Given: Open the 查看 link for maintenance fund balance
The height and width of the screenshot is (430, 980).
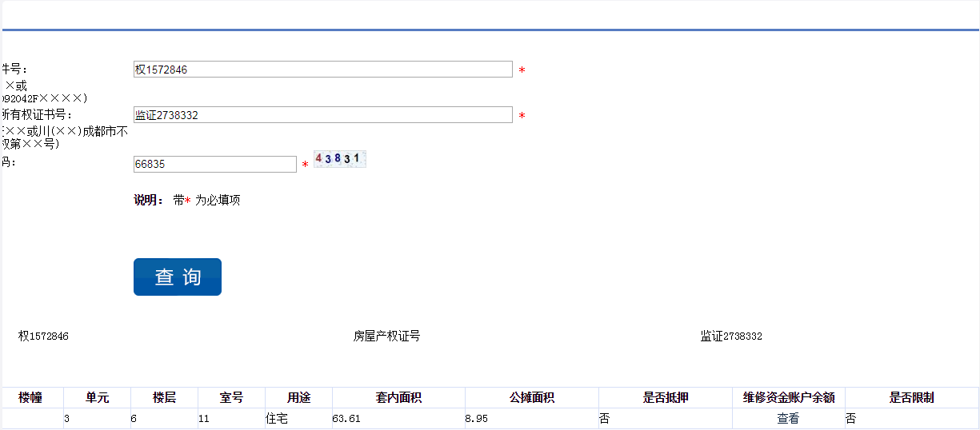Looking at the screenshot, I should (x=787, y=418).
